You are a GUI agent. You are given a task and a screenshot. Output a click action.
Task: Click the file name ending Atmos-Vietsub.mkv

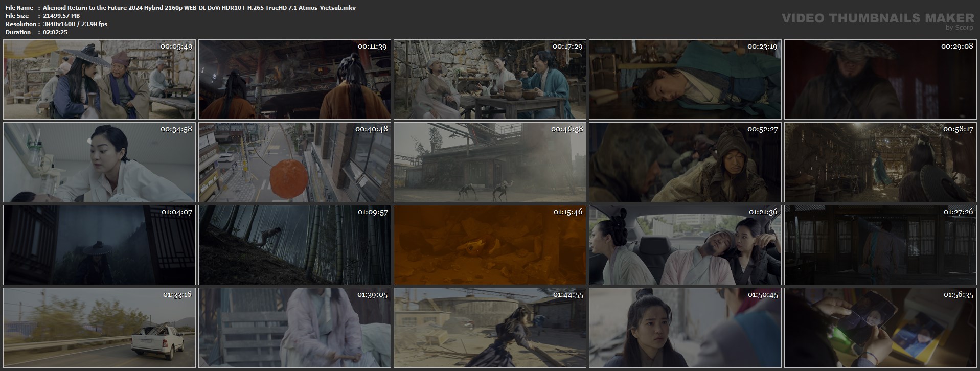[x=199, y=8]
